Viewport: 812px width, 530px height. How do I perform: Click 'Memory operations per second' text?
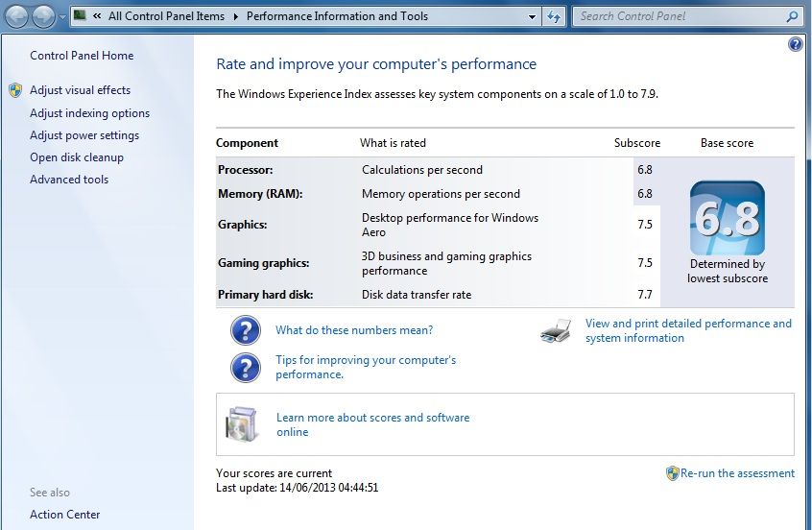coord(441,194)
